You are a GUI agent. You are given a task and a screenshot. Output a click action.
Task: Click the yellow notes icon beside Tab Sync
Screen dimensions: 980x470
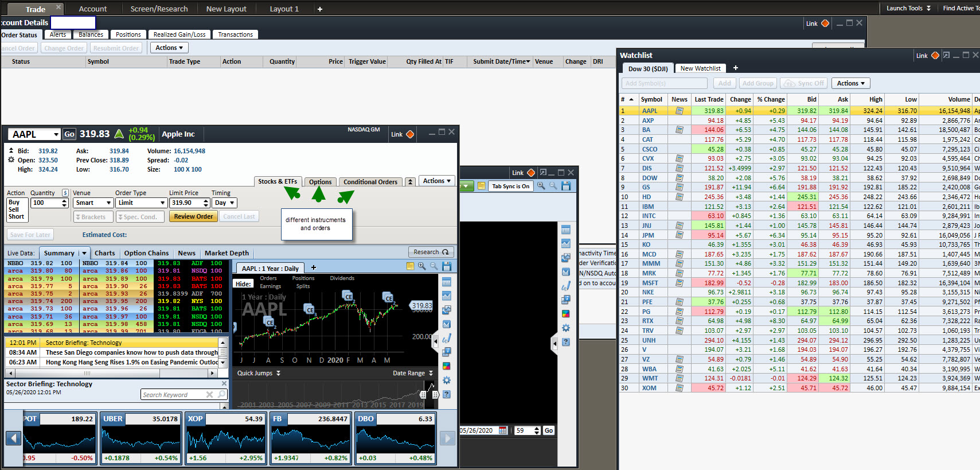pyautogui.click(x=482, y=186)
